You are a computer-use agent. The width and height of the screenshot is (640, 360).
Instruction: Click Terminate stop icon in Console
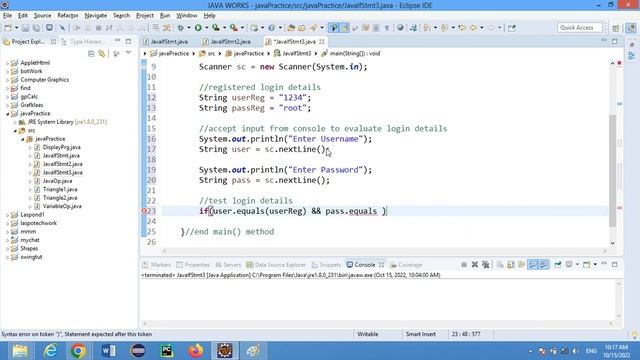464,264
